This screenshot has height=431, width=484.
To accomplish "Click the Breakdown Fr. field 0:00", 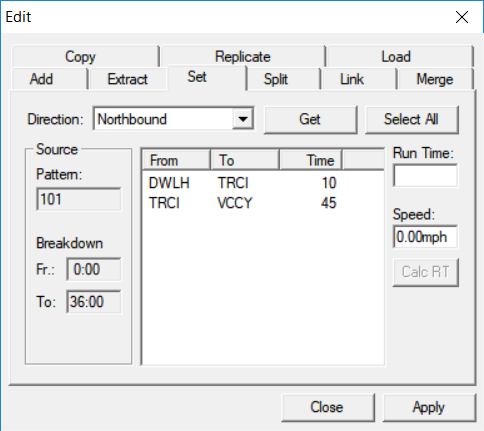I will pos(94,269).
